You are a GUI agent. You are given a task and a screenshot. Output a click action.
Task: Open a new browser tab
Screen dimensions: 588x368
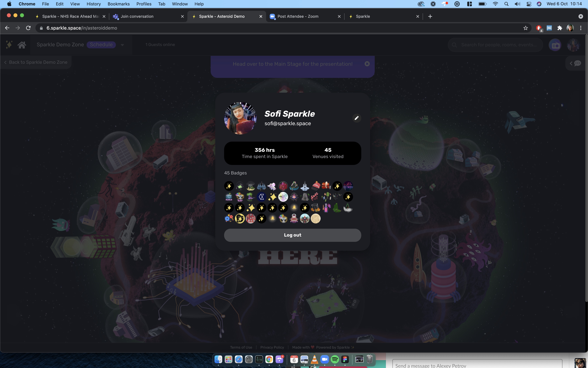click(x=430, y=16)
